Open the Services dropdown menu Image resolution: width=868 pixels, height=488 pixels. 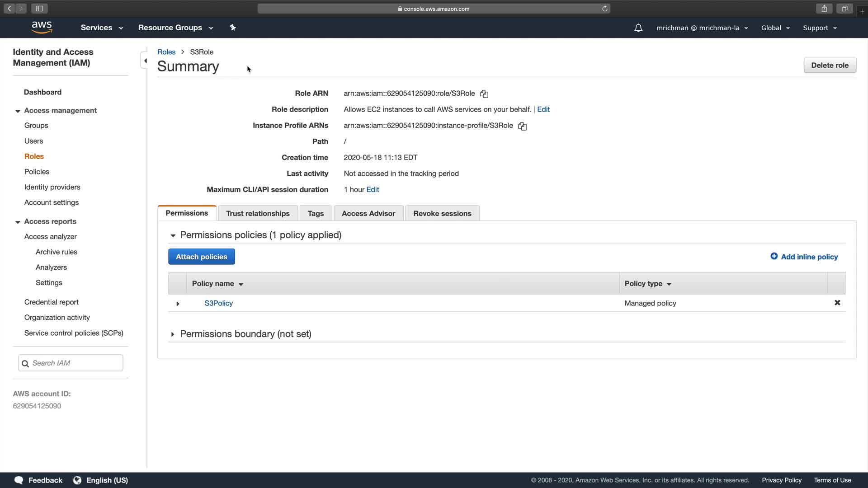102,28
